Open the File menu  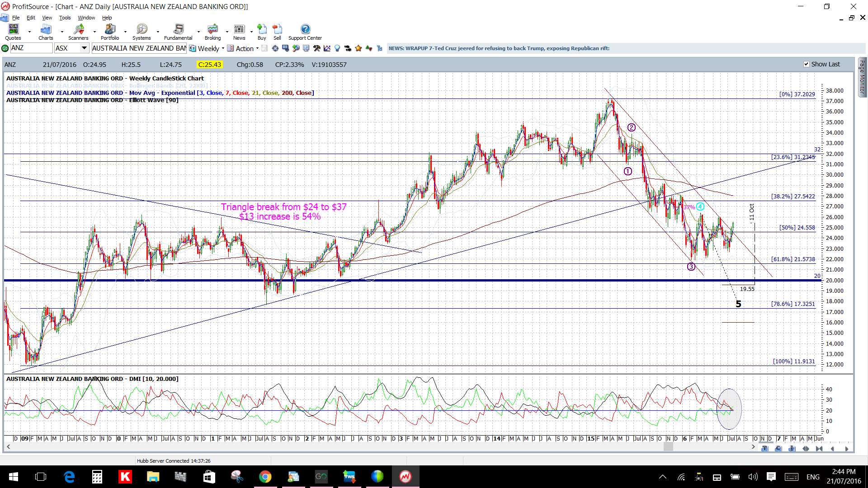pos(16,18)
